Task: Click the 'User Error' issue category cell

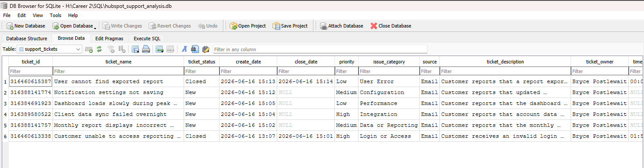Action: click(x=389, y=81)
